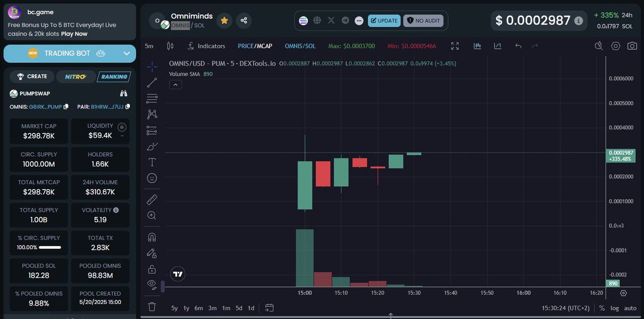Select the Zoom in tool
644x319 pixels.
(152, 215)
